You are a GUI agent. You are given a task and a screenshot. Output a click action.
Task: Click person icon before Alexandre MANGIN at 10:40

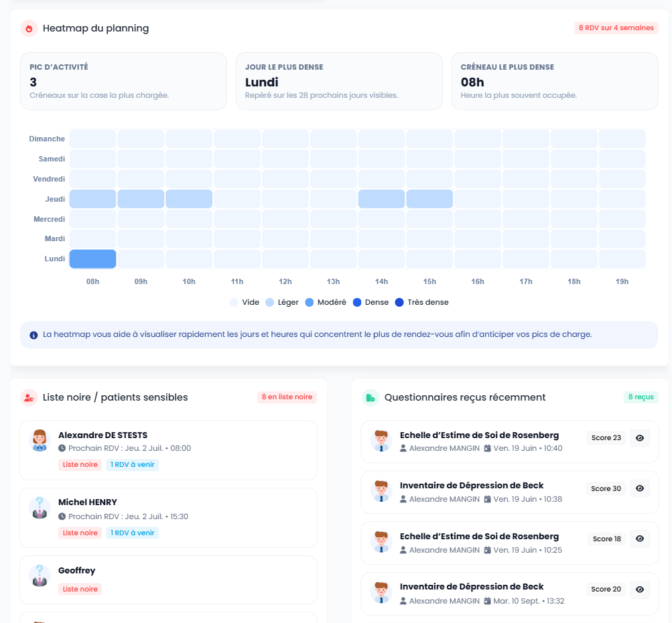(x=403, y=448)
